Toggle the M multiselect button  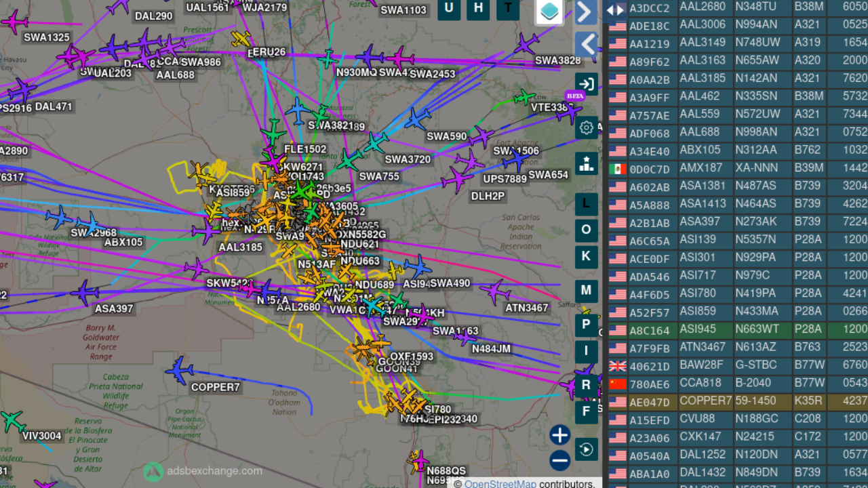click(x=587, y=291)
